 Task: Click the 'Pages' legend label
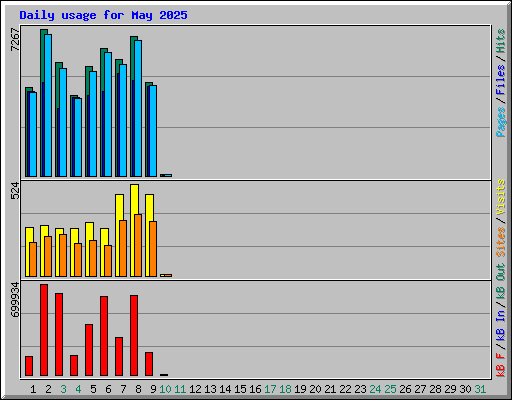(x=500, y=122)
